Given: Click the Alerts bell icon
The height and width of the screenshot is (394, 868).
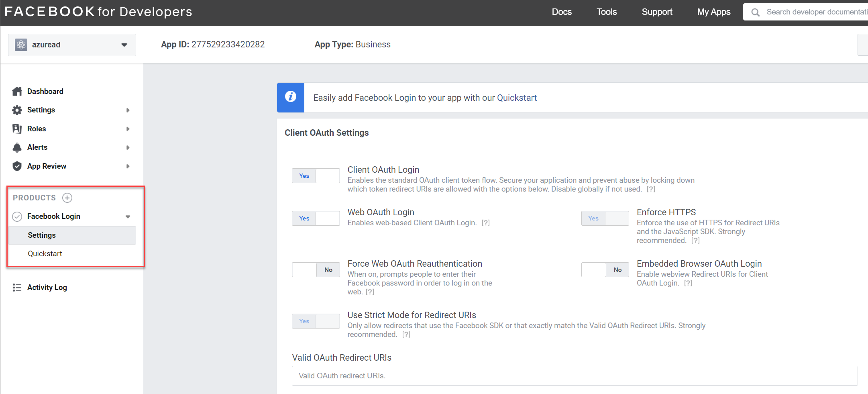Looking at the screenshot, I should point(17,147).
